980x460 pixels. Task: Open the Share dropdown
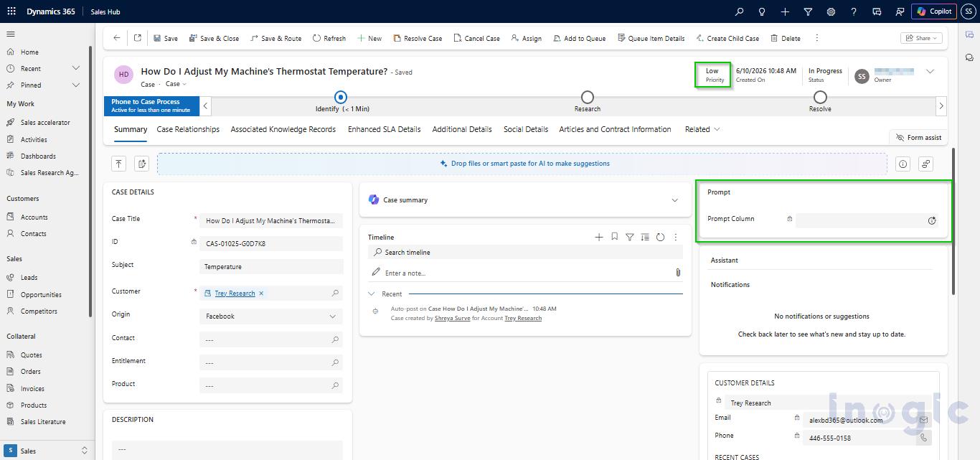[x=922, y=38]
